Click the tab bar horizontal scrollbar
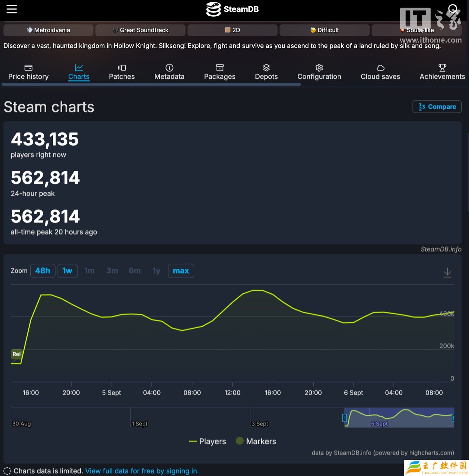The image size is (469, 476). (151, 84)
